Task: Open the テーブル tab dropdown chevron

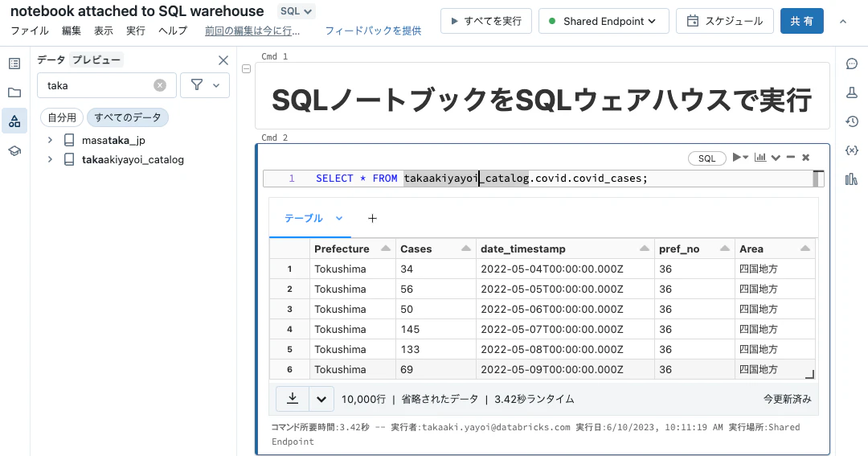Action: pyautogui.click(x=339, y=218)
